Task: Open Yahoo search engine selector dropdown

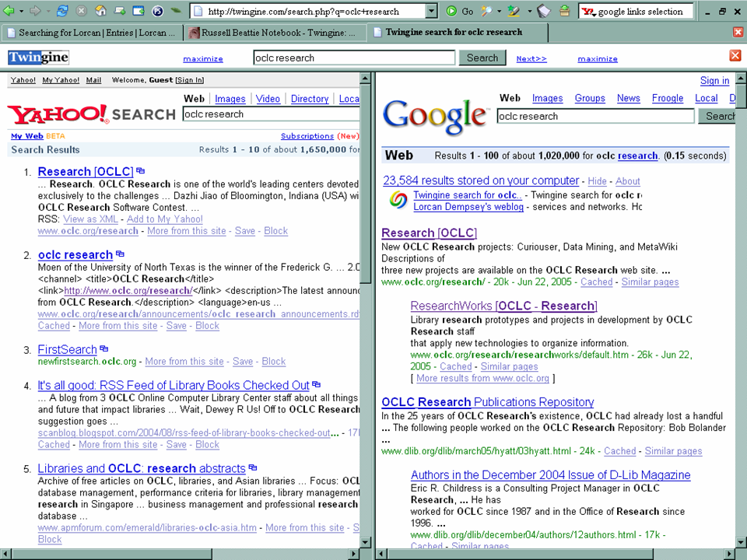Action: 589,12
